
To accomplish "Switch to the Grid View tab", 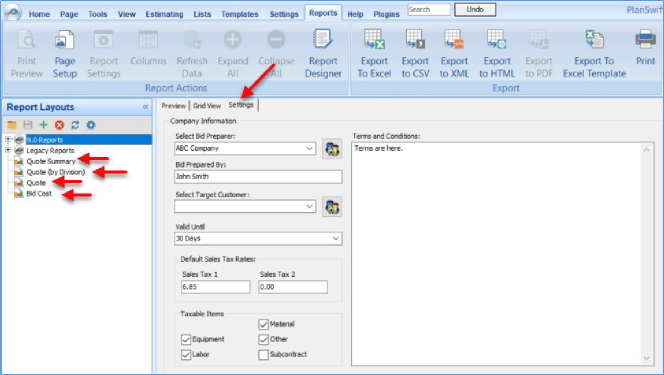I will (x=207, y=106).
